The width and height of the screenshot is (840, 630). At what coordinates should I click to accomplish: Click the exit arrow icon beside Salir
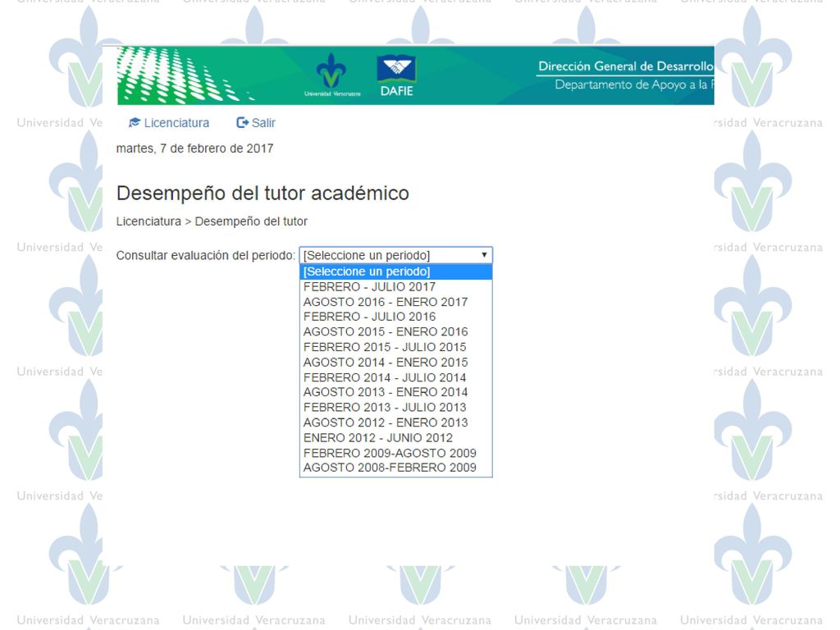(242, 123)
